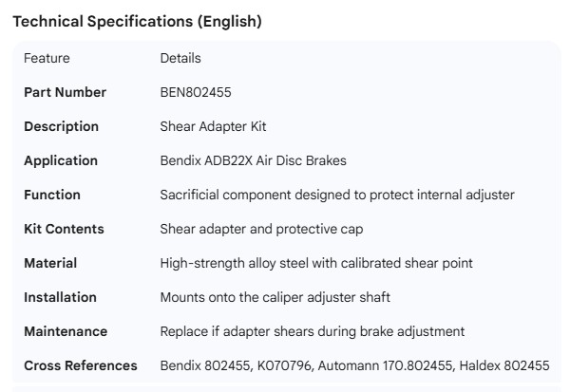Select the Maintenance row label

(66, 331)
